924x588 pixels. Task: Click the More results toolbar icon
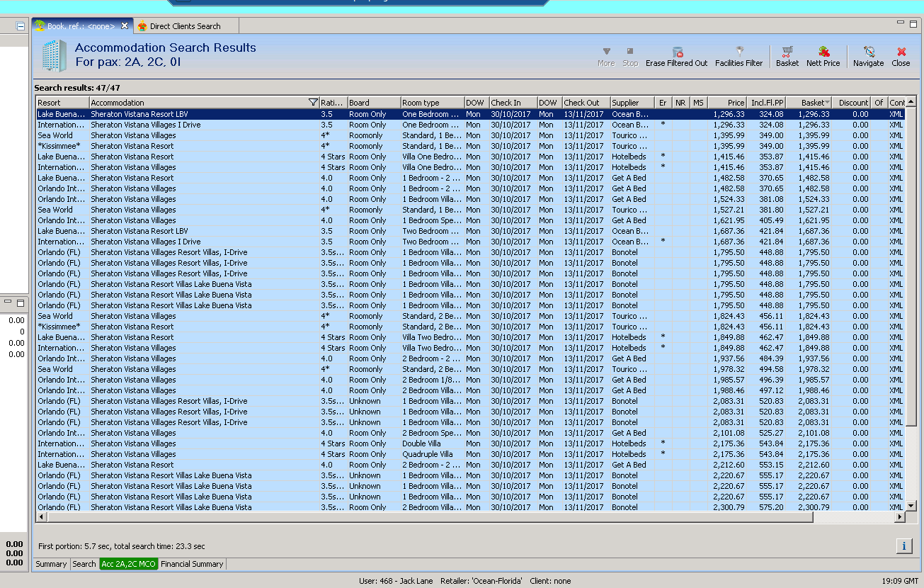606,57
